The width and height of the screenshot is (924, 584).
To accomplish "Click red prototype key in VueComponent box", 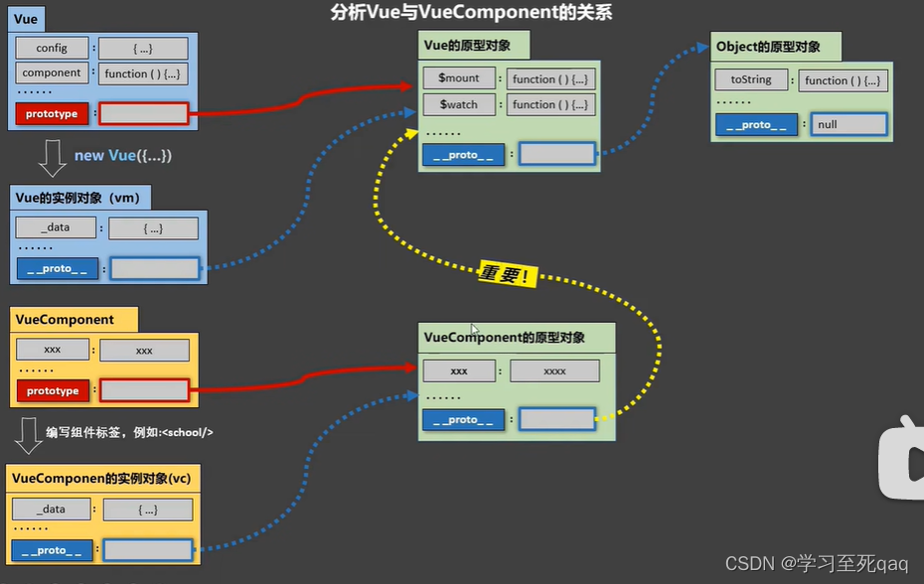I will (x=53, y=390).
